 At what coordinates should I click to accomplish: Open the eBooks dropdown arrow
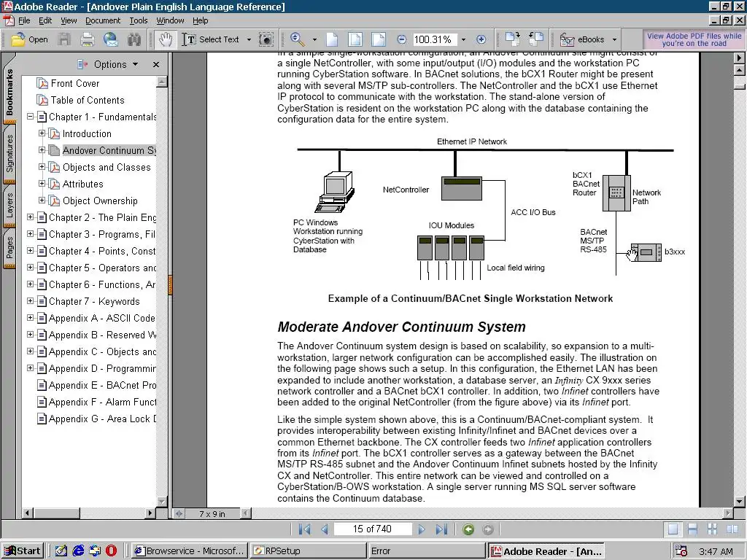(614, 39)
